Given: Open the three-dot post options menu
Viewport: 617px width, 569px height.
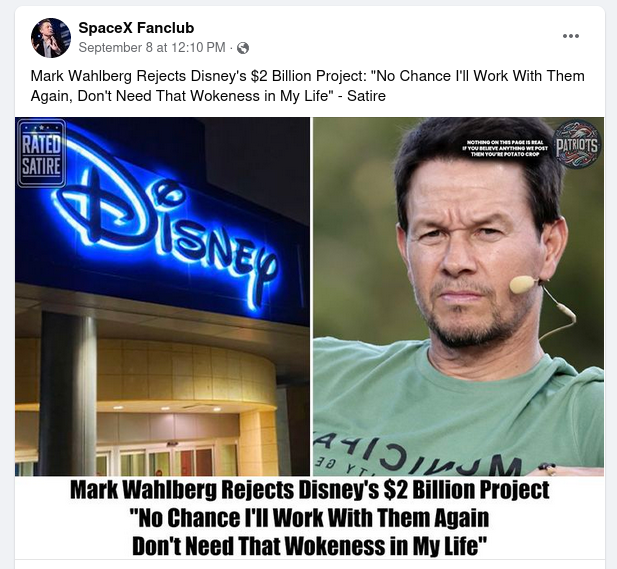Looking at the screenshot, I should (x=571, y=36).
